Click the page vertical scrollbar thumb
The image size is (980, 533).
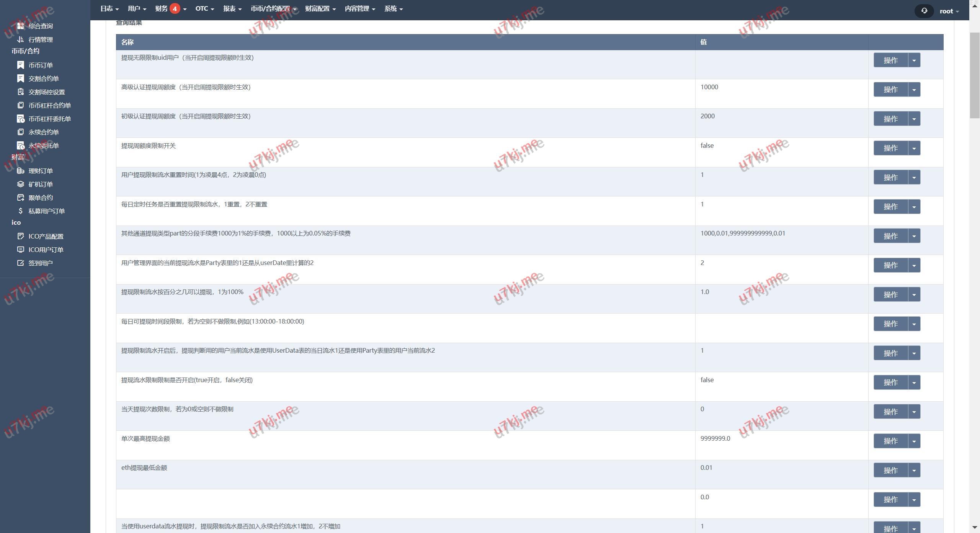[974, 76]
